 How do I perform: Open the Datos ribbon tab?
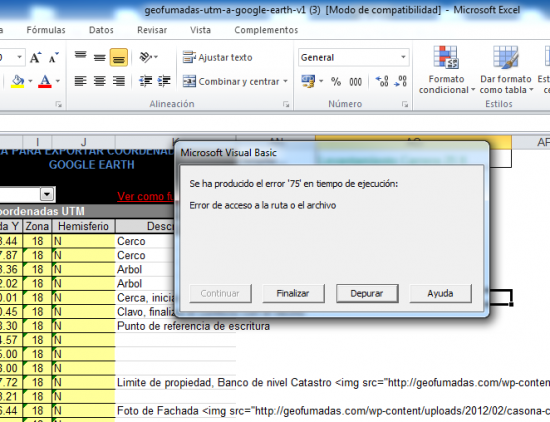point(101,30)
